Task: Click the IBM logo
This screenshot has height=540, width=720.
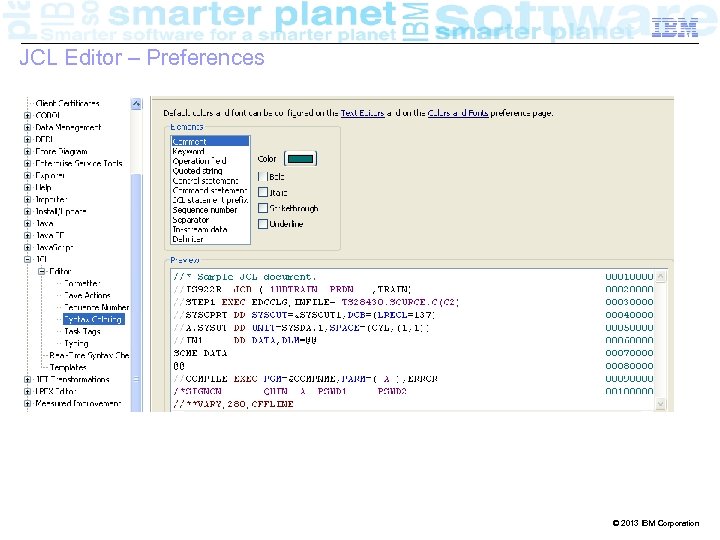Action: [675, 28]
